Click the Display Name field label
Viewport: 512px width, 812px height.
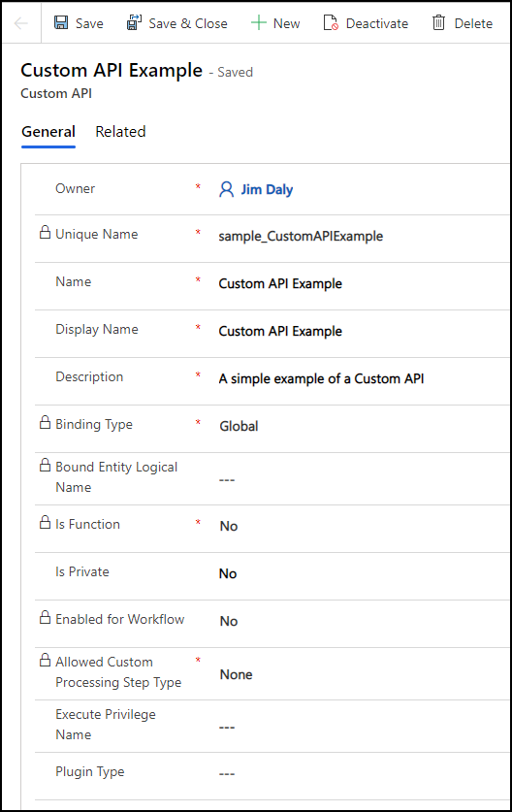(97, 329)
